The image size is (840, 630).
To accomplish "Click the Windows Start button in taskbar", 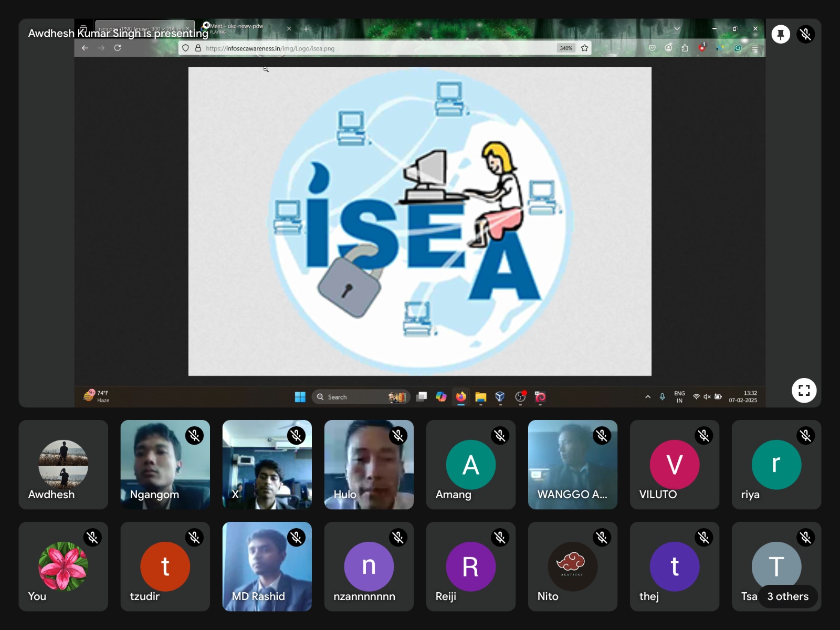I will pyautogui.click(x=300, y=397).
